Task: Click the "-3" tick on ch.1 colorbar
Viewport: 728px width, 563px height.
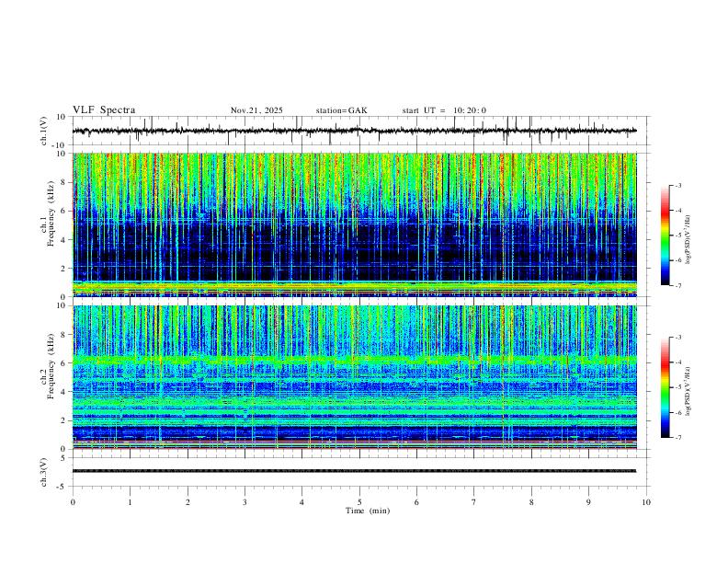Action: (677, 185)
